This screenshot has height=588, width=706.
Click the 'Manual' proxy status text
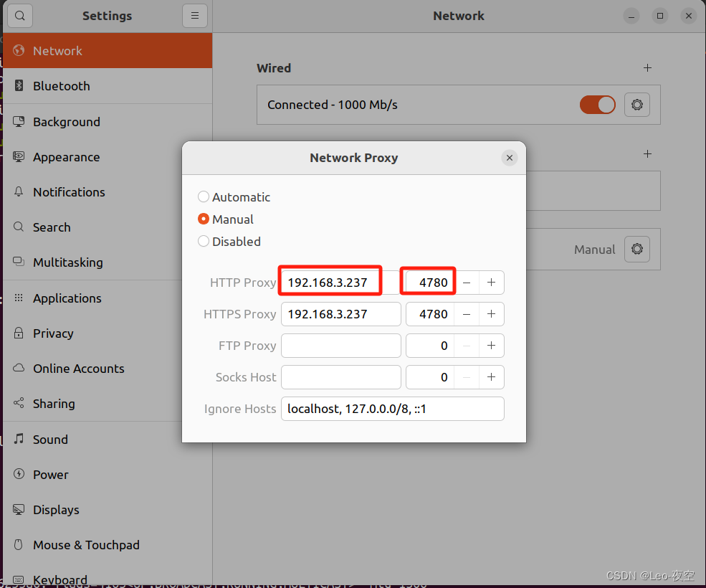tap(594, 249)
